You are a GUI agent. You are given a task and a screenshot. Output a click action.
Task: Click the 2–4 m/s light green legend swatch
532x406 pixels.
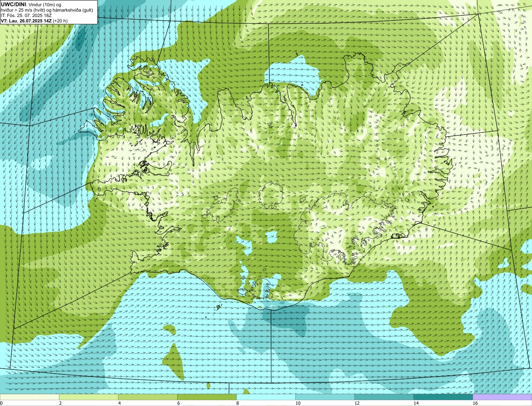click(89, 397)
